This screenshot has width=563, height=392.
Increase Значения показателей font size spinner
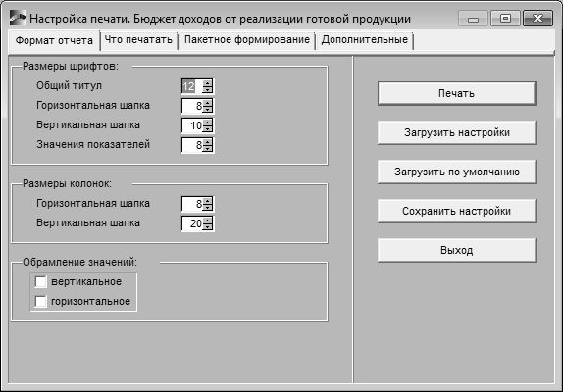[208, 142]
